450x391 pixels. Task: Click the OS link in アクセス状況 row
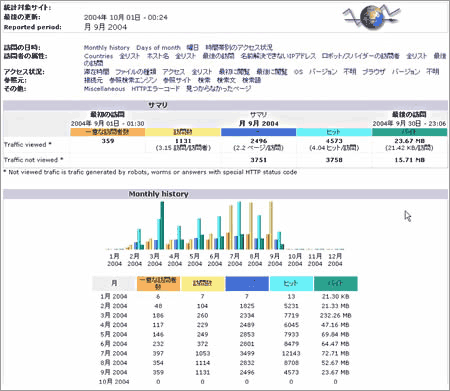pyautogui.click(x=298, y=72)
